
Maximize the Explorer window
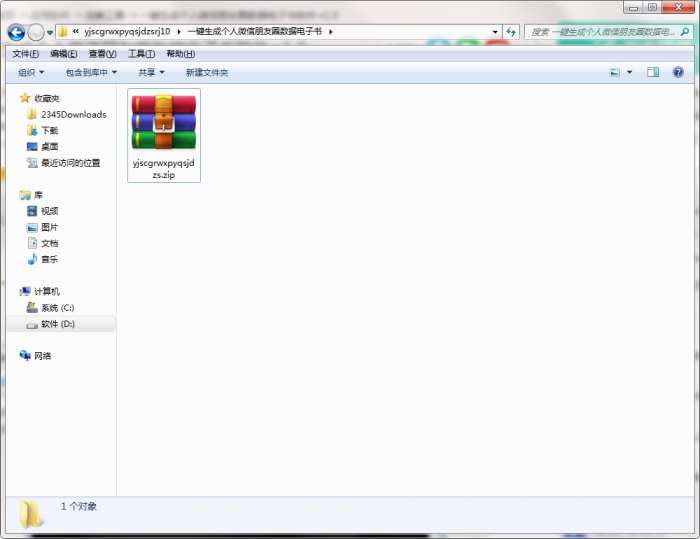tap(652, 7)
